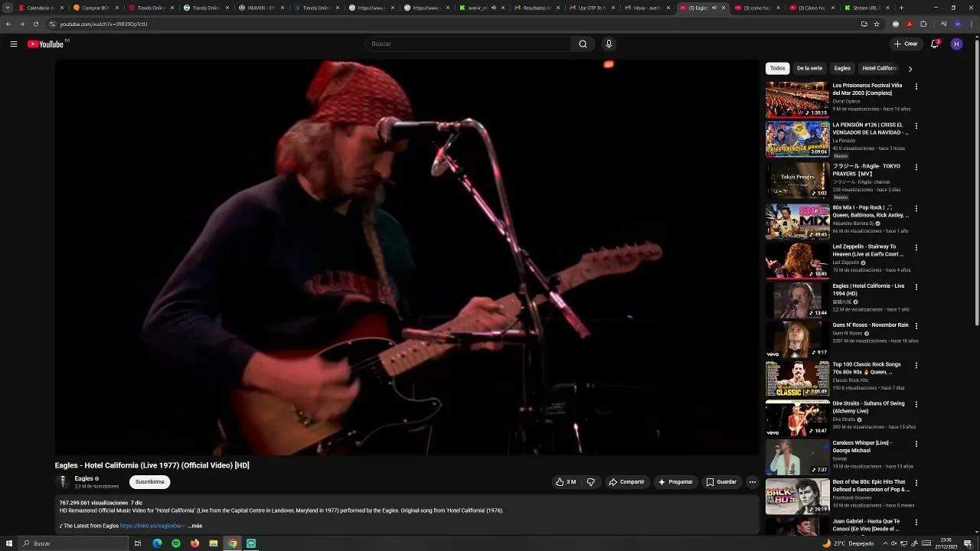Open options for Led Zeppelin Stairway video
The image size is (980, 551).
tap(916, 248)
